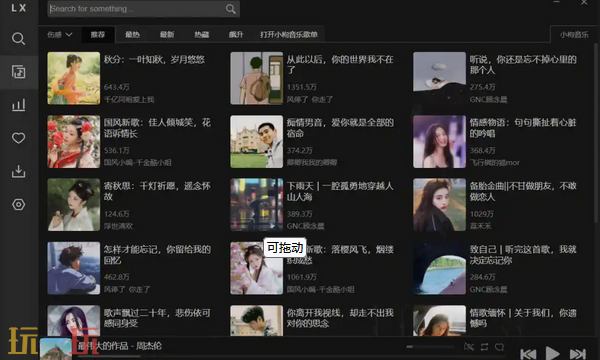Open playlist cover 寄秋思：千灯祈愿，遥念怀故
Image resolution: width=600 pixels, height=360 pixels.
pyautogui.click(x=73, y=205)
